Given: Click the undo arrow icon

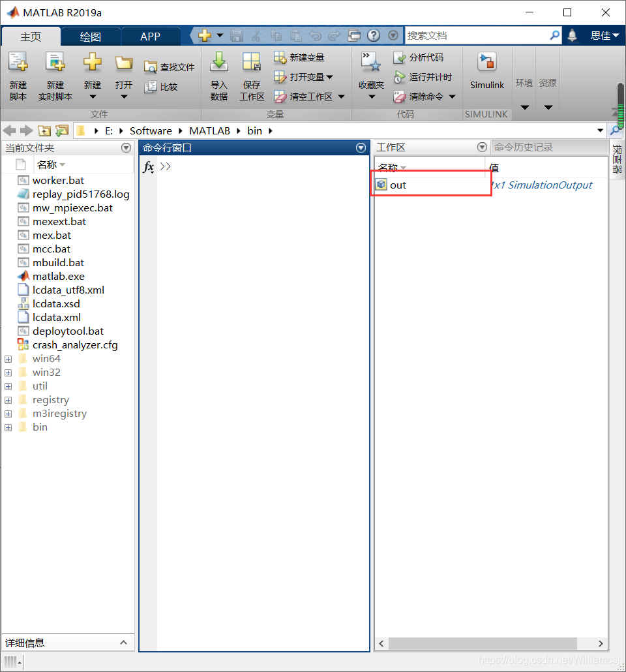Looking at the screenshot, I should [x=316, y=36].
